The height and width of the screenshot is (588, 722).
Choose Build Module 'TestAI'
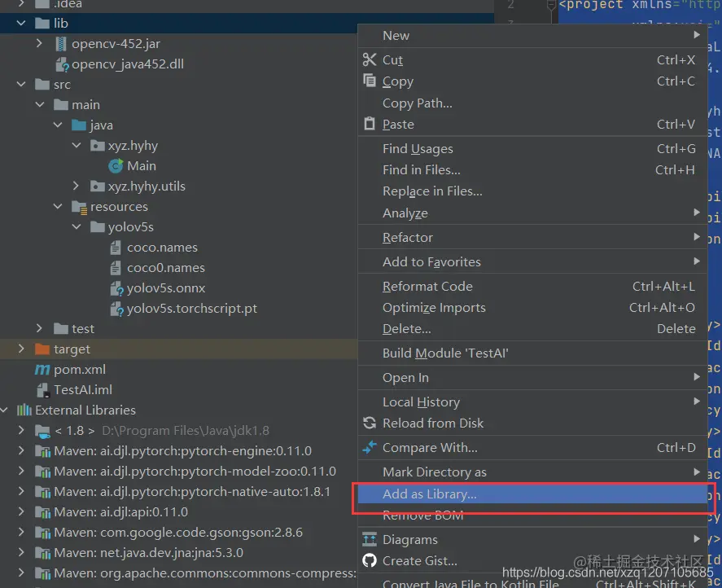pos(532,353)
